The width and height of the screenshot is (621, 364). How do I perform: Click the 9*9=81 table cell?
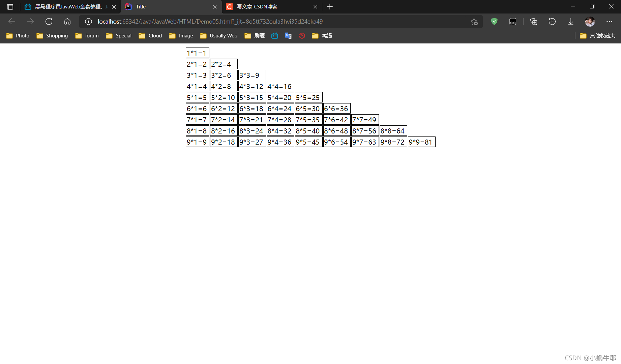[x=422, y=142]
